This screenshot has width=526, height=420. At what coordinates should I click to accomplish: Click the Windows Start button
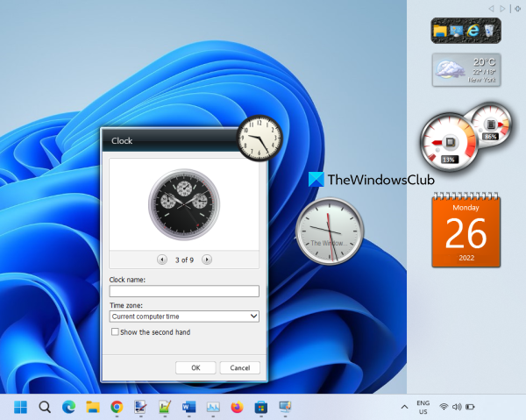point(20,407)
